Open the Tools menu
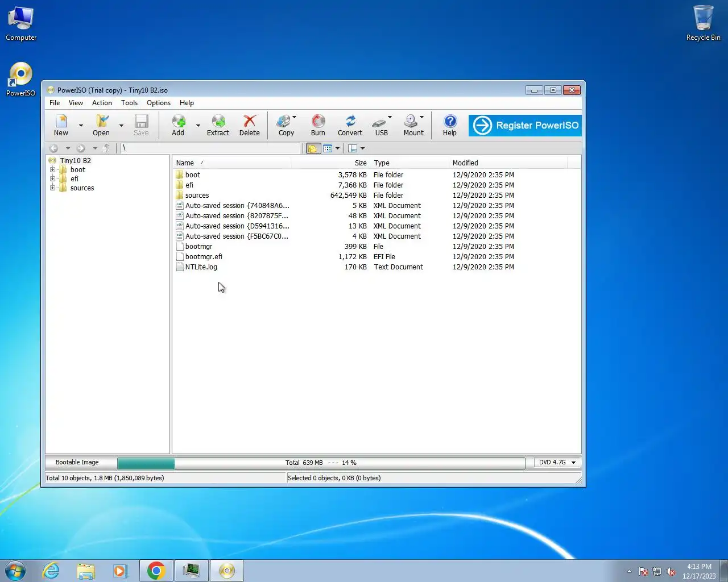 [x=129, y=103]
